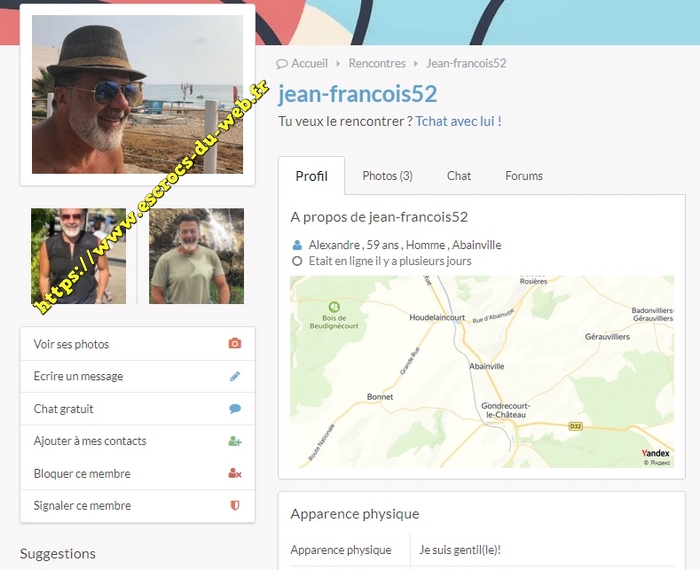View the thumbnail of man in green t-shirt

(196, 256)
